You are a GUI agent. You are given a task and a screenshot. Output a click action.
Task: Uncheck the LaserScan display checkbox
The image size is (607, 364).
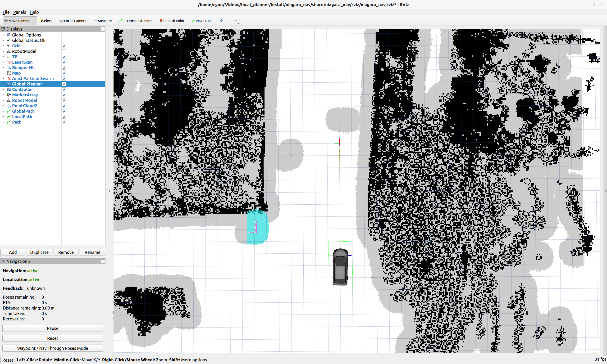(64, 62)
